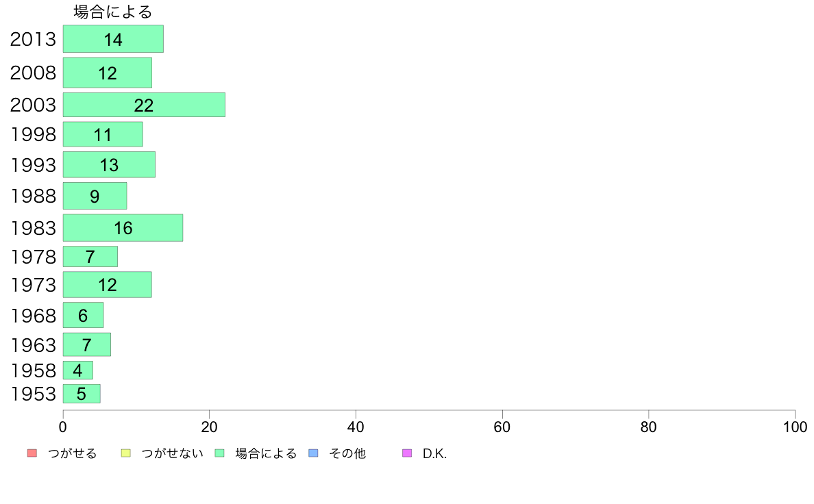814x504 pixels.
Task: Click the 1988 bar showing 9
Action: 95,196
